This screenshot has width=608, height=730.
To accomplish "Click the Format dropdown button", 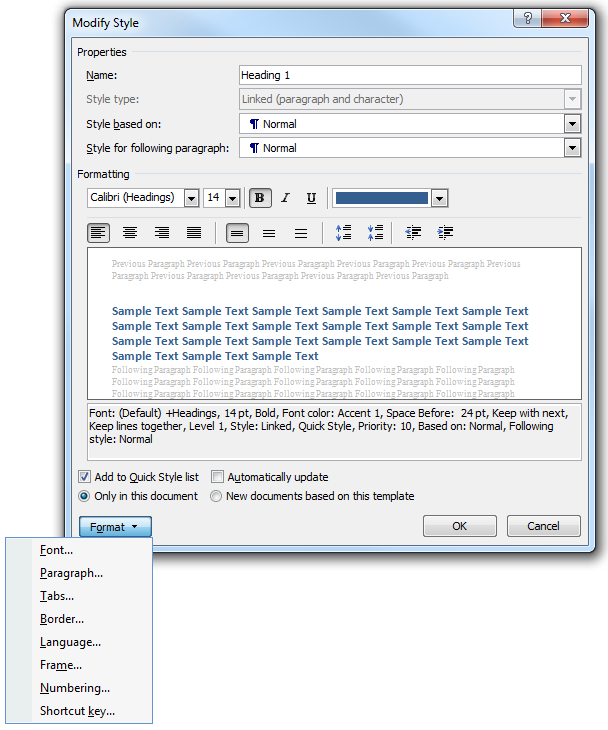I will (115, 527).
